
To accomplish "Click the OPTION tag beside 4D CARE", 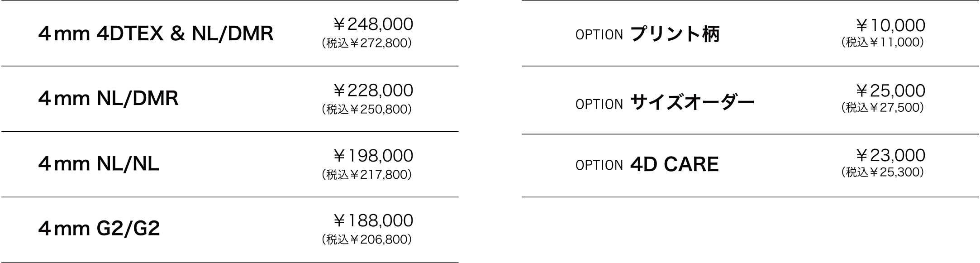I will tap(599, 165).
